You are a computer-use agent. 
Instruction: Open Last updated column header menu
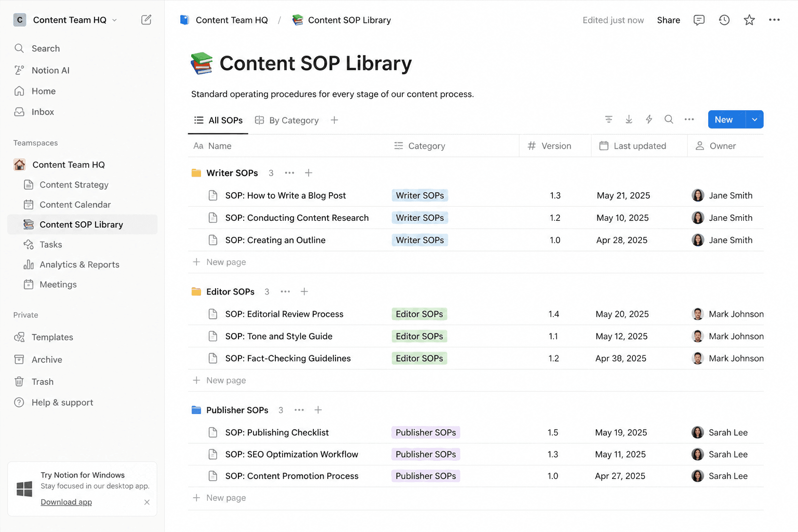(x=633, y=146)
